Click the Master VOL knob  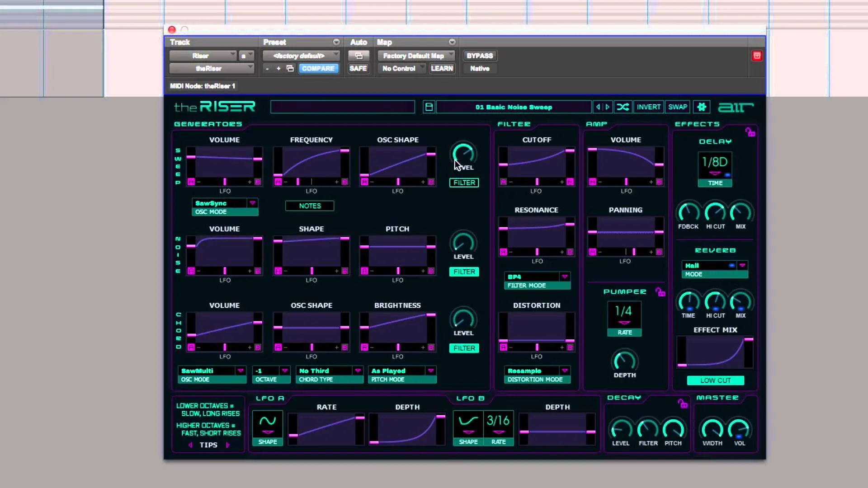(x=739, y=429)
